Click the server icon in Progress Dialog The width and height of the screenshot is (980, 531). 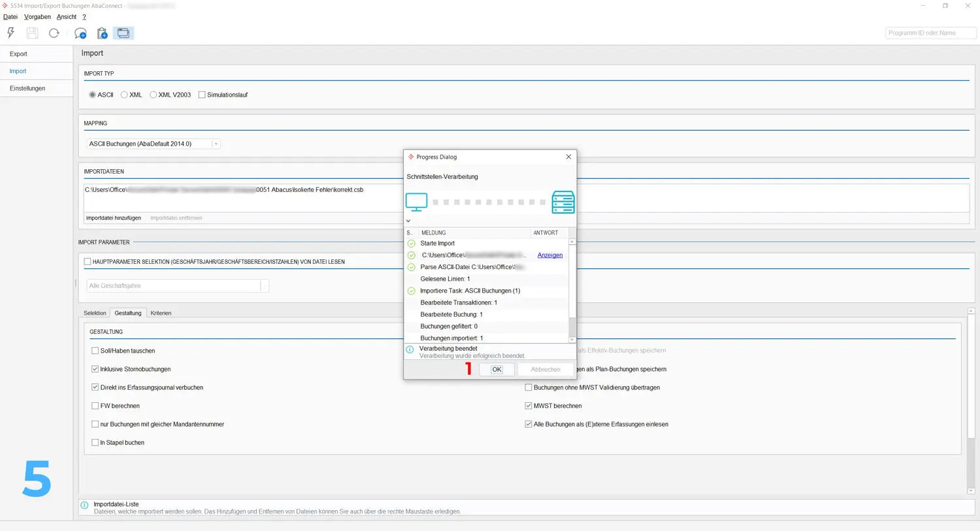563,202
